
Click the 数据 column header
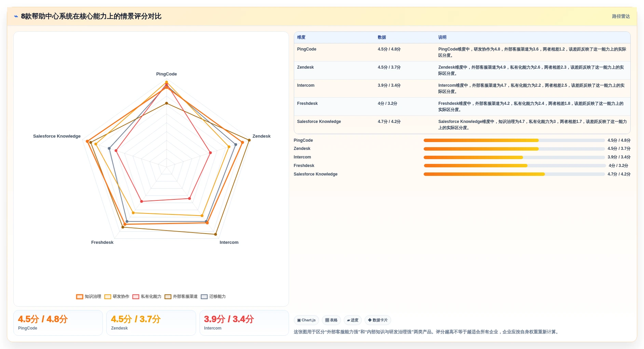tap(382, 37)
